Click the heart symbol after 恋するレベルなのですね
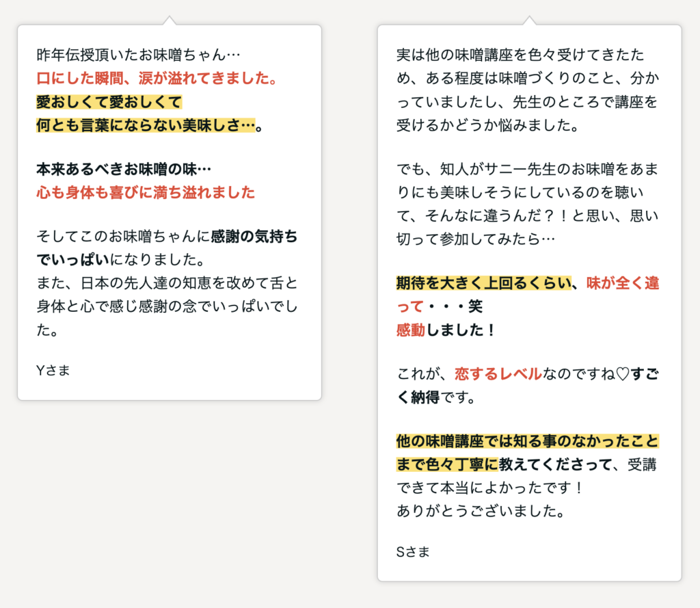 click(x=622, y=374)
